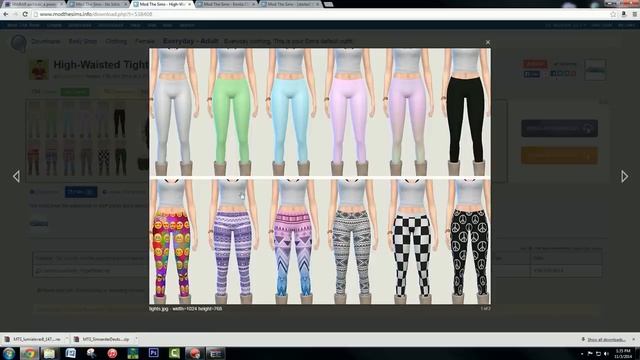The height and width of the screenshot is (360, 640).
Task: Click the system clock in the taskbar
Action: tap(623, 353)
